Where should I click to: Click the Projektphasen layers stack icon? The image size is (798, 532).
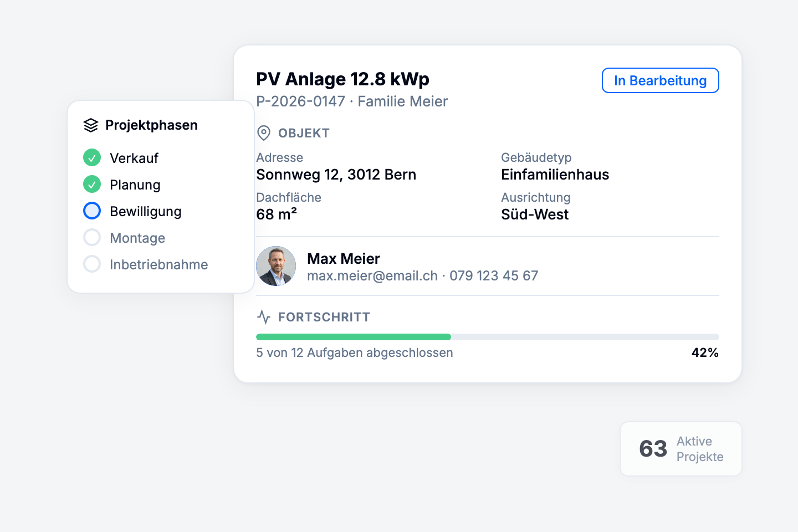(x=91, y=125)
